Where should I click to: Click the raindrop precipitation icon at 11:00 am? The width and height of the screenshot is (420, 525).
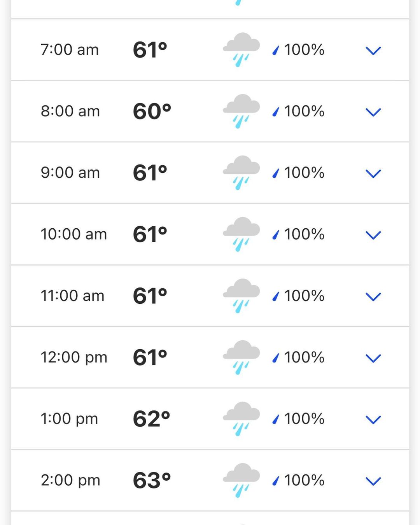(276, 296)
